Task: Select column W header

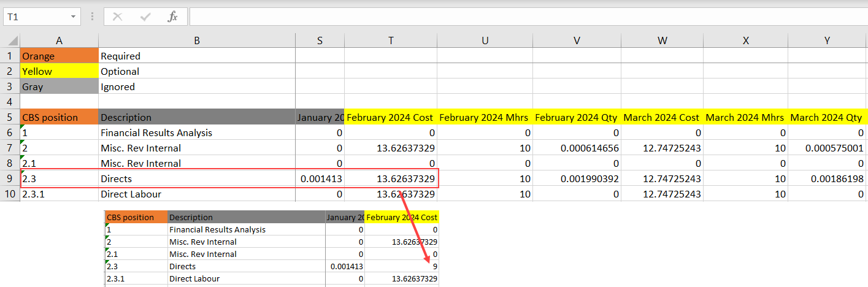Action: pyautogui.click(x=662, y=40)
